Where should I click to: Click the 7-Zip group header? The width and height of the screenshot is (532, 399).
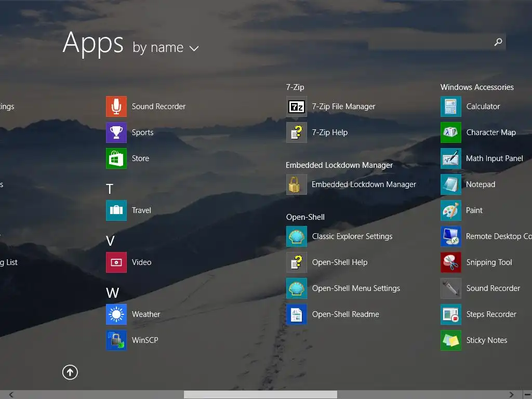pos(295,87)
